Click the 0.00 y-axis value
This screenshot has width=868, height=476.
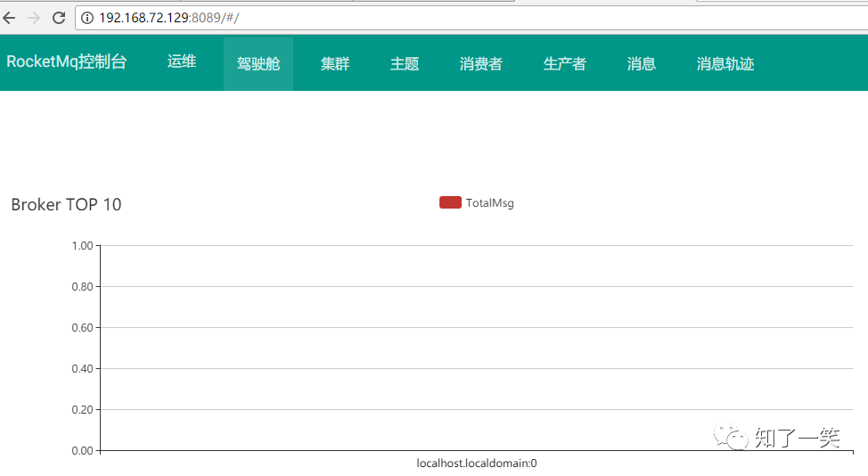[x=83, y=450]
